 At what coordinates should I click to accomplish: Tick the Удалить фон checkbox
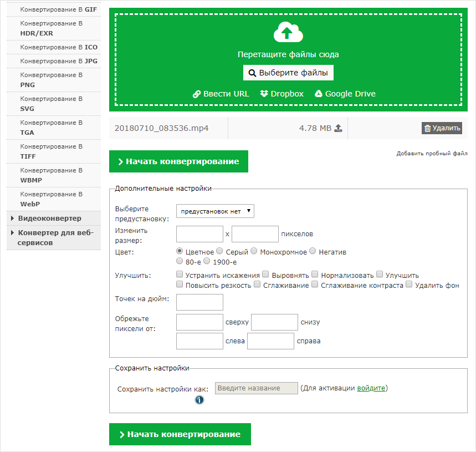409,285
